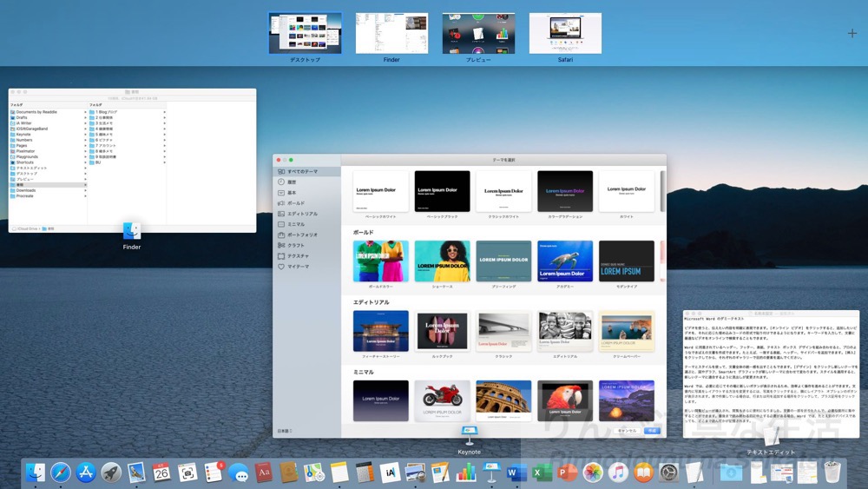Image resolution: width=868 pixels, height=489 pixels.
Task: Select Procreate folder in Finder window
Action: coord(48,195)
